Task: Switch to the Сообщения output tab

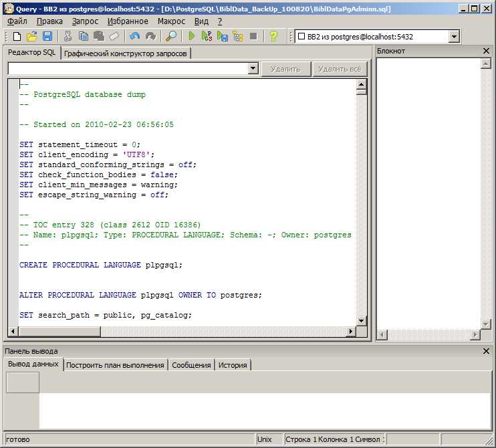Action: (x=191, y=365)
